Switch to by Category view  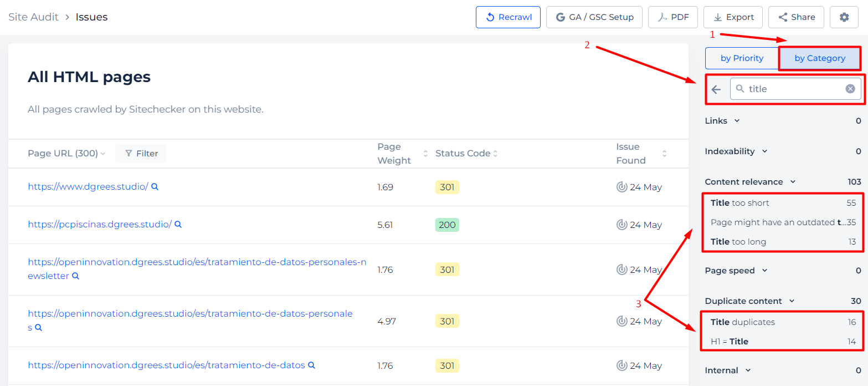pos(820,58)
